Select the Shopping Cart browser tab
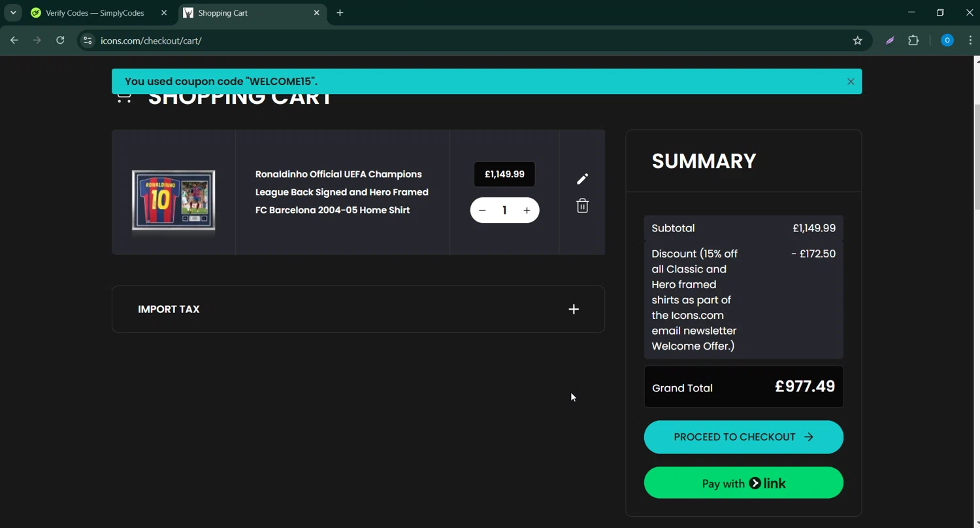Screen dimensions: 980x528 pyautogui.click(x=252, y=13)
